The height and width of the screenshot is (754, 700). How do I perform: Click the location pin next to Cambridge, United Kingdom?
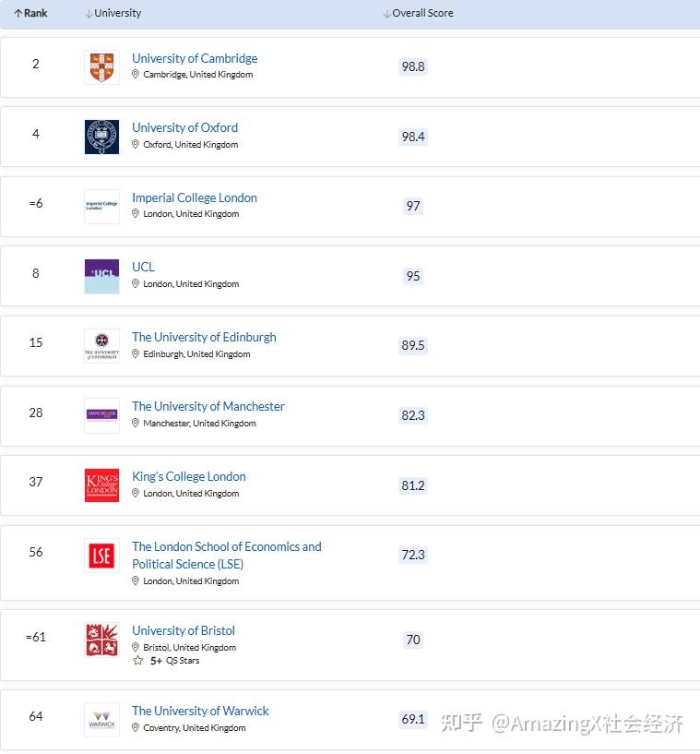tap(136, 74)
